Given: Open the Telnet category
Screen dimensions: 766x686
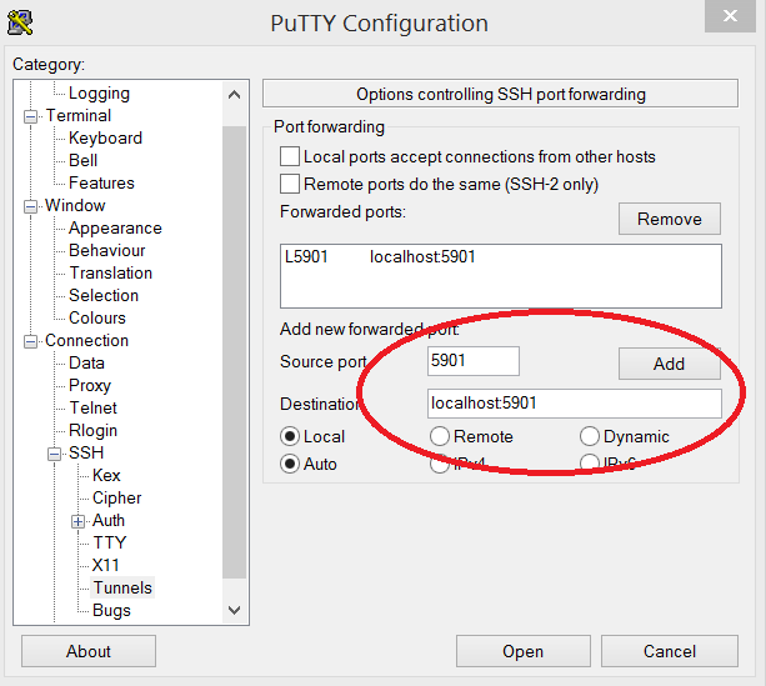Looking at the screenshot, I should [93, 407].
